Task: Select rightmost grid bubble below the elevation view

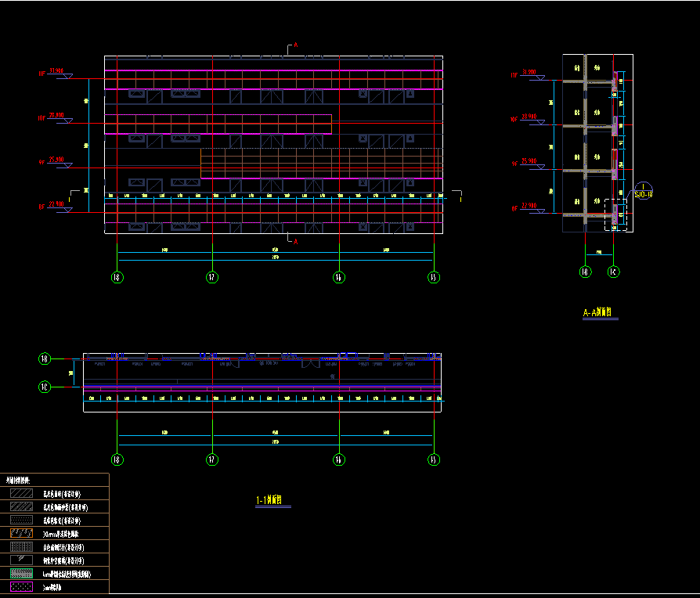Action: 434,277
